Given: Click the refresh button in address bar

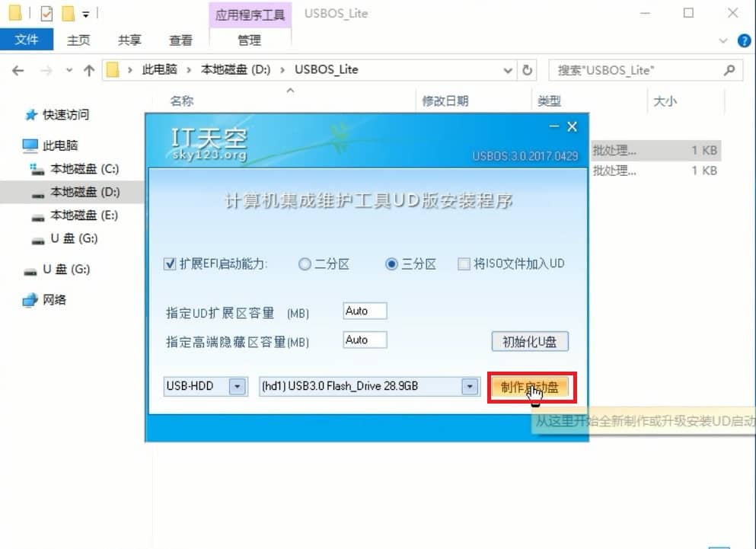Looking at the screenshot, I should (x=527, y=70).
